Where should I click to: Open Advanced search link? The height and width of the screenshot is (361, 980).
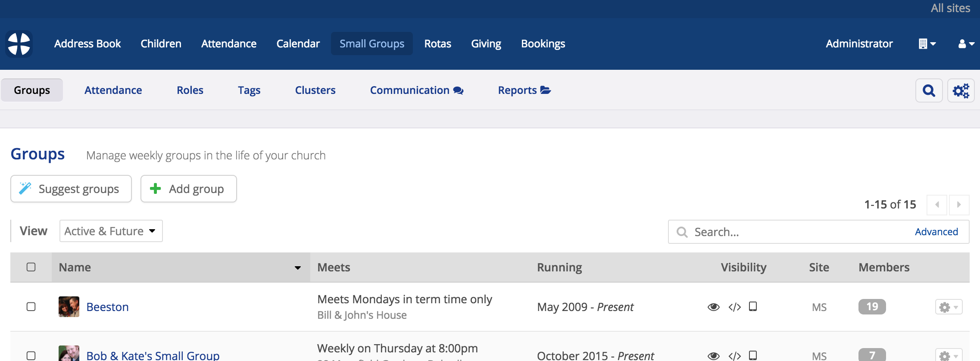coord(936,232)
